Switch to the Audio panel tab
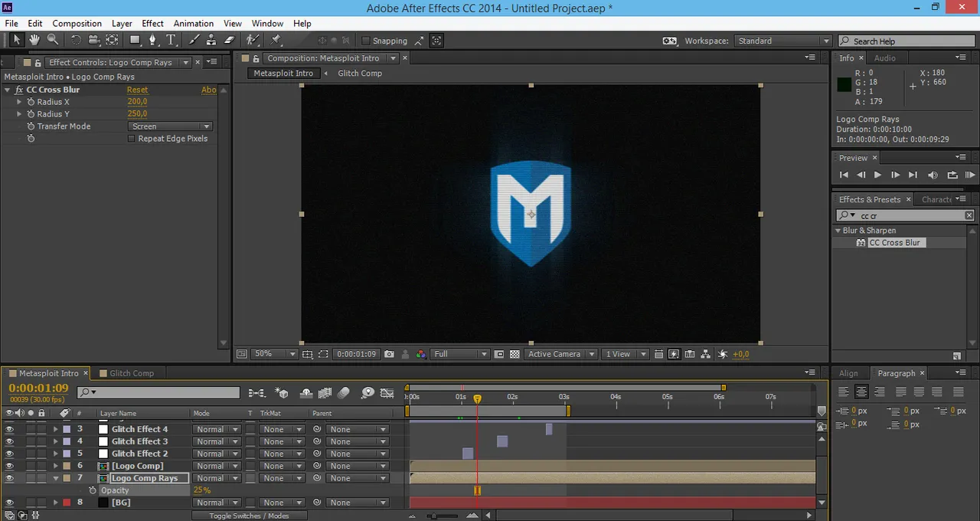Image resolution: width=980 pixels, height=521 pixels. [885, 58]
